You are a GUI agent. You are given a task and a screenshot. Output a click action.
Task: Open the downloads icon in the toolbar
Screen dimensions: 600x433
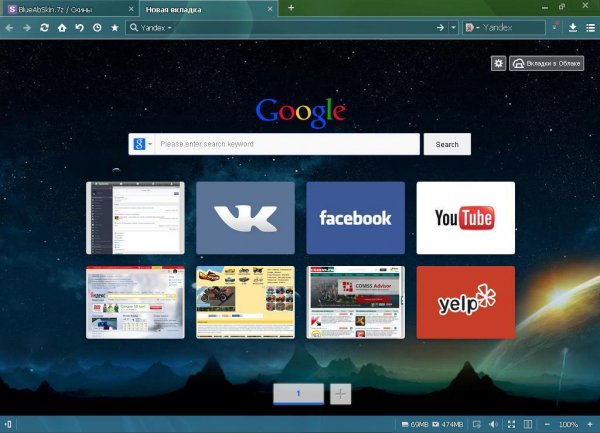click(573, 28)
